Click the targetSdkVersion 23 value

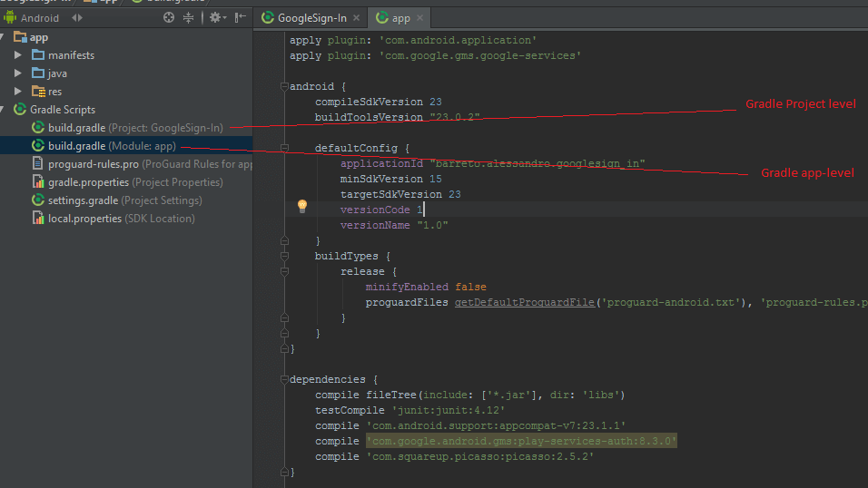pyautogui.click(x=455, y=195)
